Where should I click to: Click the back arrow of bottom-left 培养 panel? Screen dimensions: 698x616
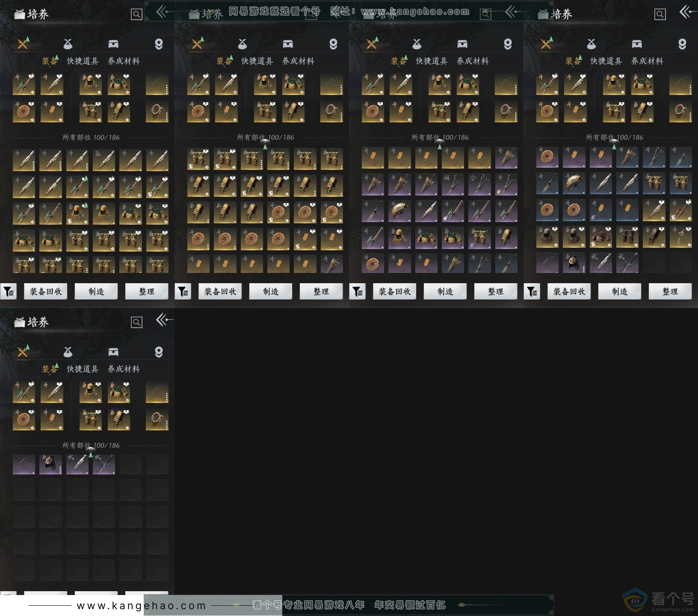(x=165, y=320)
